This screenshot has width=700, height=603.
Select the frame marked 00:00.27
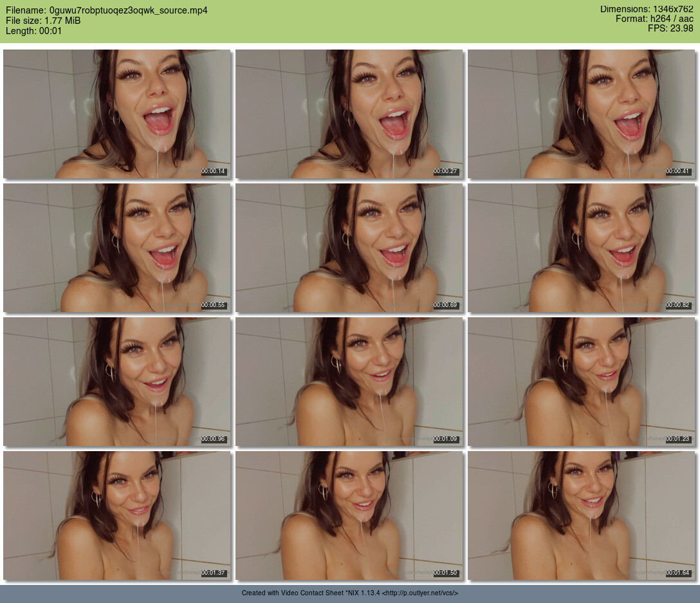coord(349,114)
